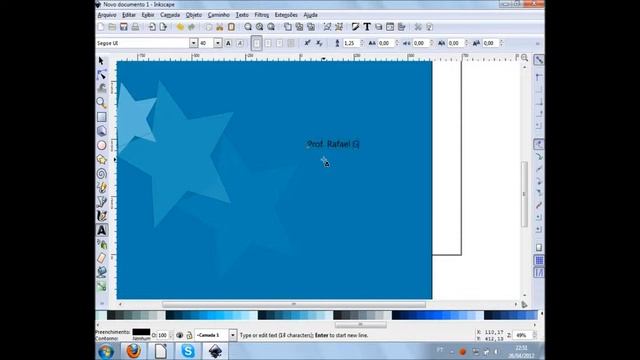Screen dimensions: 640x360
Task: Select the Zoom magnifier tool in toolbox
Action: point(102,102)
